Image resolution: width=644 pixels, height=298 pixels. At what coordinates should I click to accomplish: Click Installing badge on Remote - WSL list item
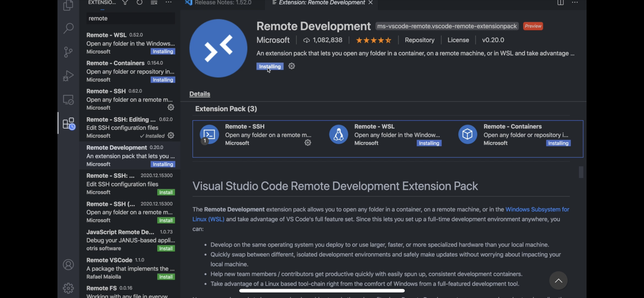tap(163, 51)
